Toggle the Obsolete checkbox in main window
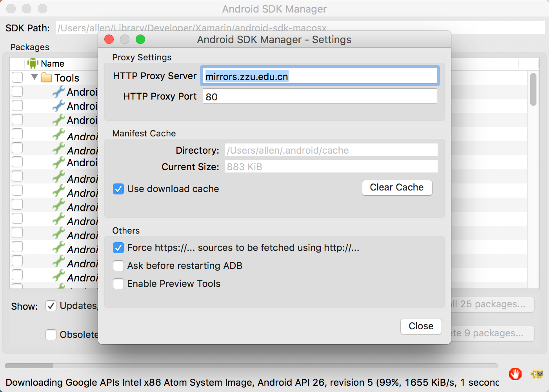The image size is (549, 392). pos(51,335)
